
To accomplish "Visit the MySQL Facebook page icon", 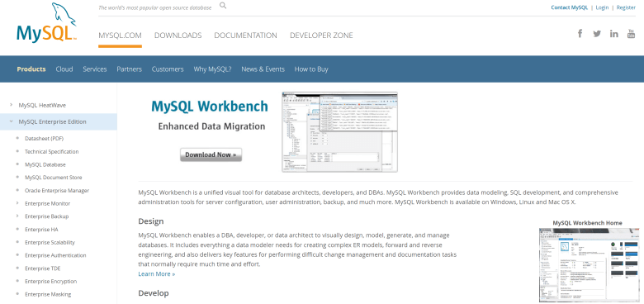I will coord(580,34).
